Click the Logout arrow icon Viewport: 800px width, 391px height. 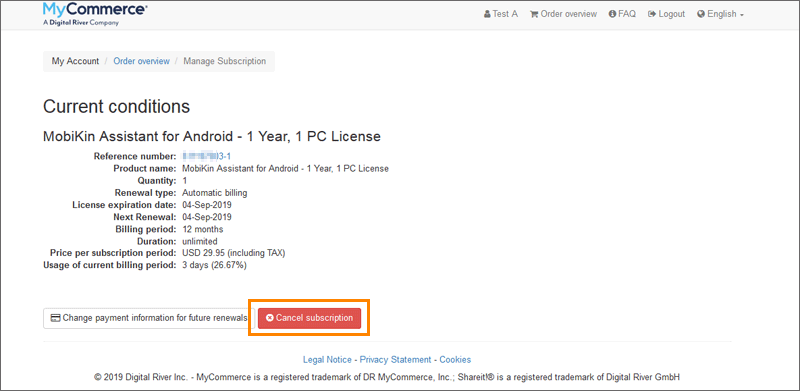click(x=652, y=14)
